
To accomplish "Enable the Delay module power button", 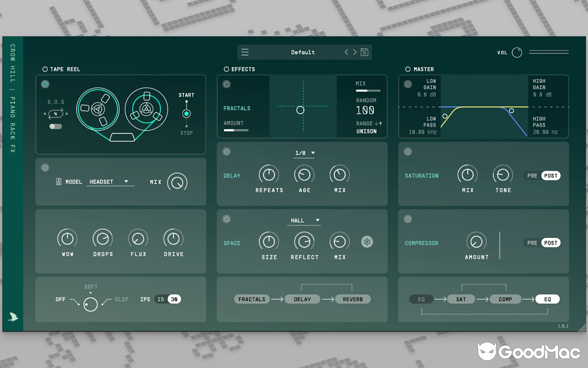I will coord(226,152).
